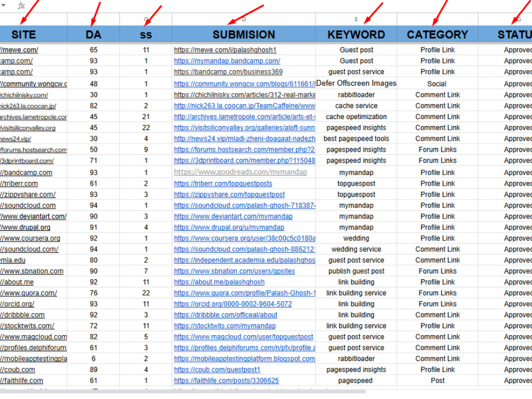Click the horizontal scrollbar at the bottom

pos(183,392)
